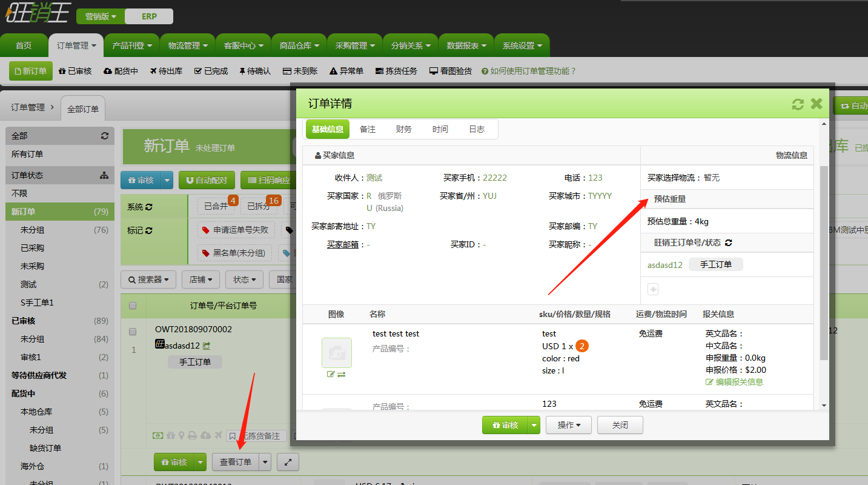Expand the 订单管理 navigation menu
Viewport: 868px width, 485px height.
coord(76,45)
